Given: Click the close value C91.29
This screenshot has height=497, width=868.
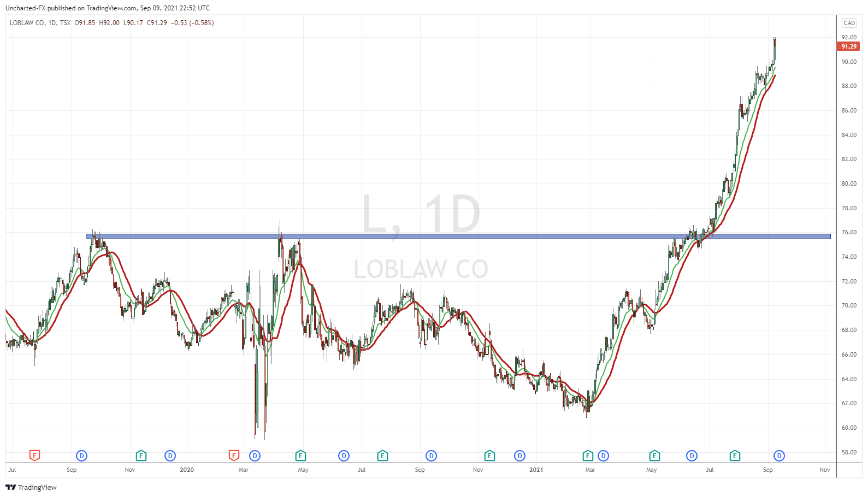Looking at the screenshot, I should click(x=157, y=23).
